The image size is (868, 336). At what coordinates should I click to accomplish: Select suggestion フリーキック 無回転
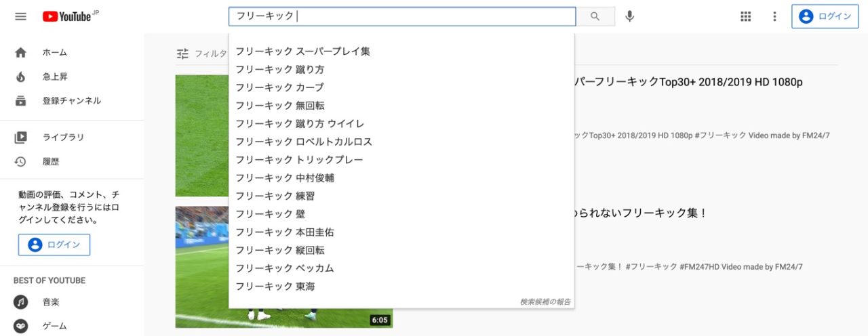401,106
